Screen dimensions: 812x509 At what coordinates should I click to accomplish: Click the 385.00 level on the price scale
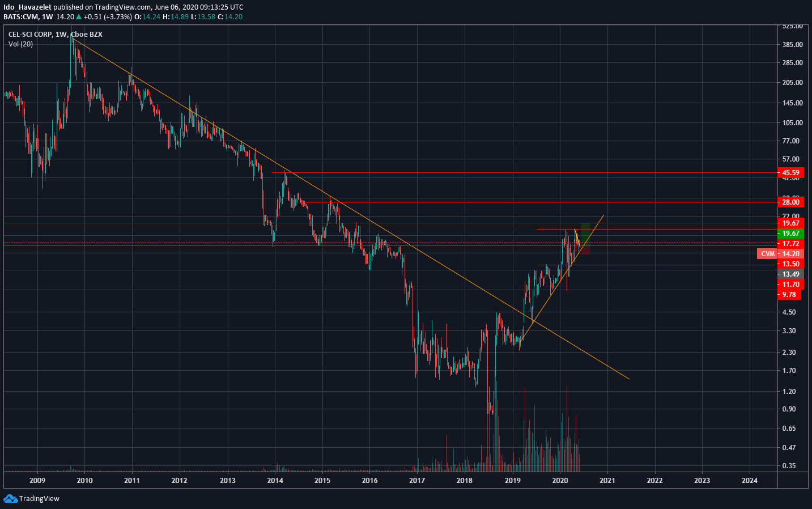tap(792, 45)
